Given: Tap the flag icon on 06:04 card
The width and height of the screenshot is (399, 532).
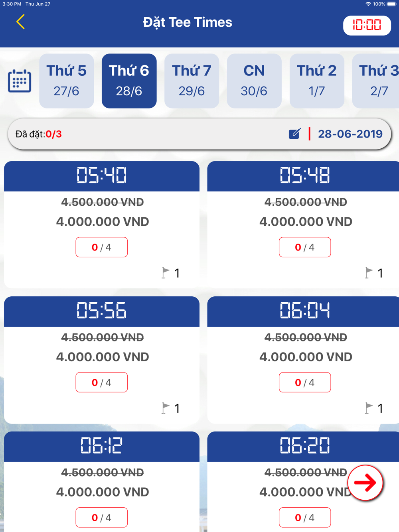Looking at the screenshot, I should (369, 408).
